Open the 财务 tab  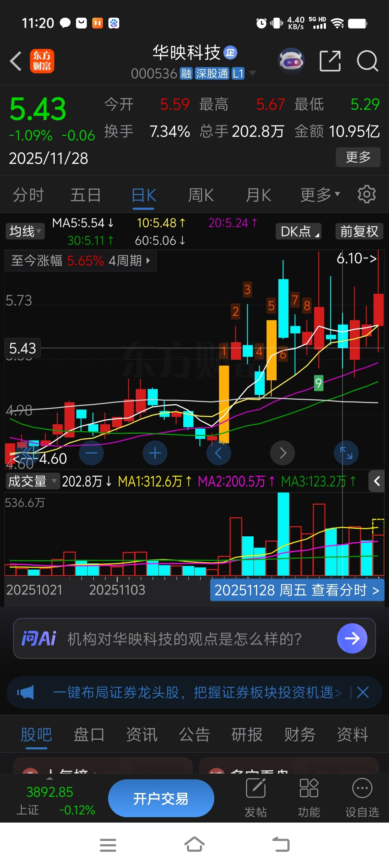(x=300, y=734)
